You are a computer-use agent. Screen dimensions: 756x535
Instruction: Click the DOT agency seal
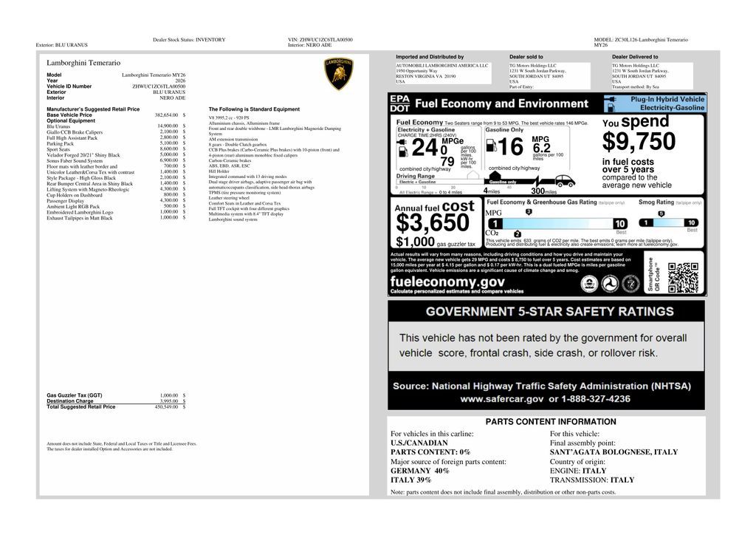[610, 284]
